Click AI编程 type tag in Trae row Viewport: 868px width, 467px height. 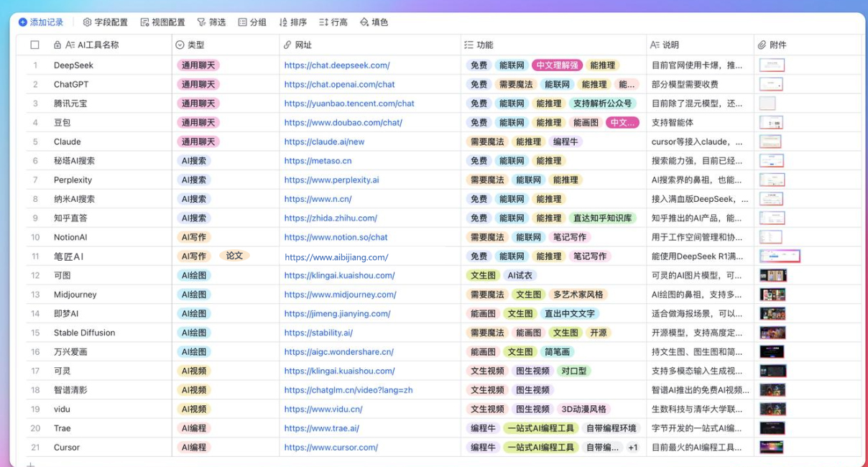[194, 428]
